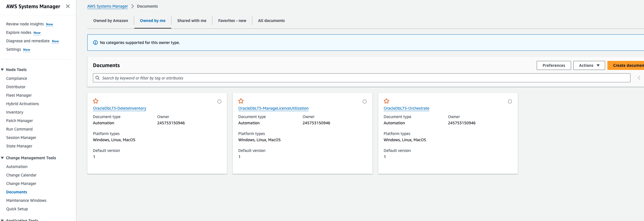Select Documents in the sidebar
Viewport: 644px width, 221px height.
(17, 192)
